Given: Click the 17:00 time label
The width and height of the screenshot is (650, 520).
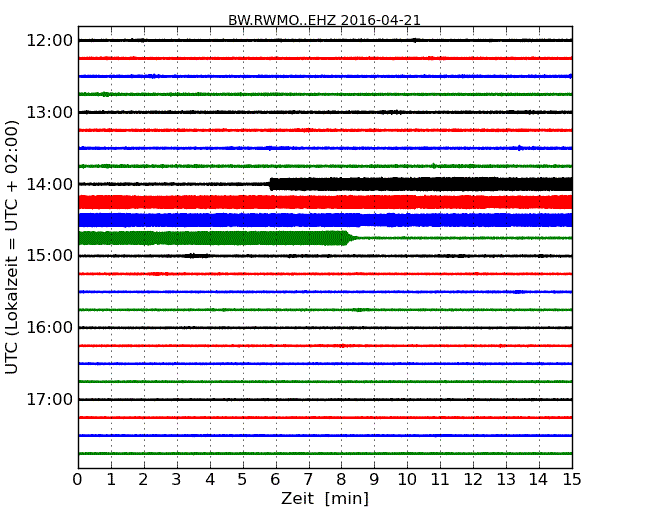Looking at the screenshot, I should pos(50,399).
